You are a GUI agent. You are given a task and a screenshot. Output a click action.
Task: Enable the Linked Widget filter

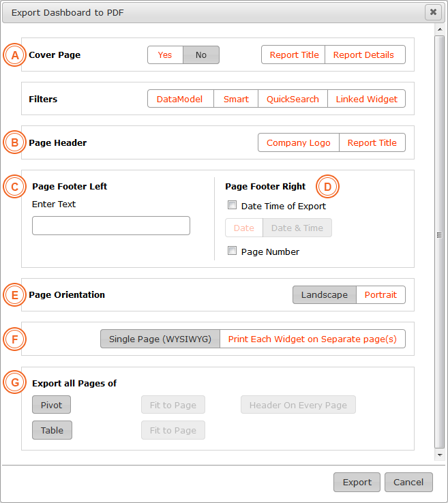366,99
